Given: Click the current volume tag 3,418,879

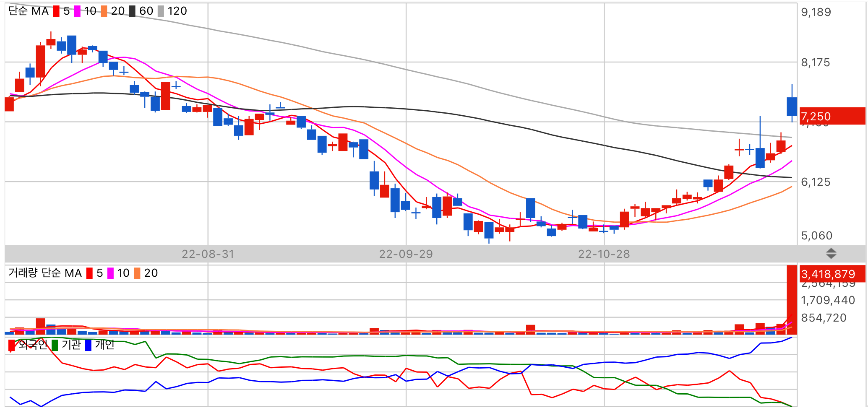Looking at the screenshot, I should [832, 274].
